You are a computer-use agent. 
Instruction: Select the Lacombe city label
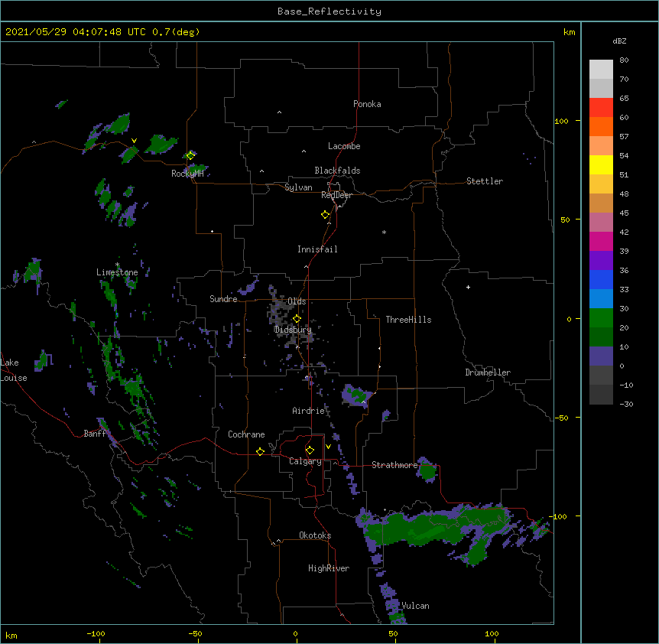(344, 146)
